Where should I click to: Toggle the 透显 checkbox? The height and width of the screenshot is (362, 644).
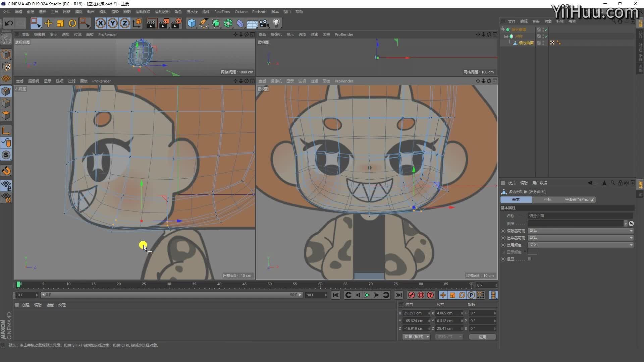click(529, 259)
